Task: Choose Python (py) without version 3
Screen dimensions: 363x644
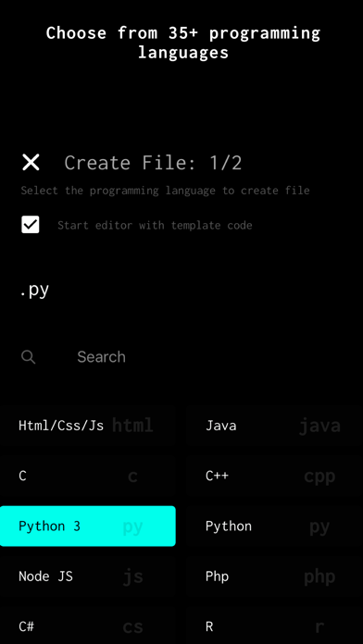Action: [x=275, y=526]
